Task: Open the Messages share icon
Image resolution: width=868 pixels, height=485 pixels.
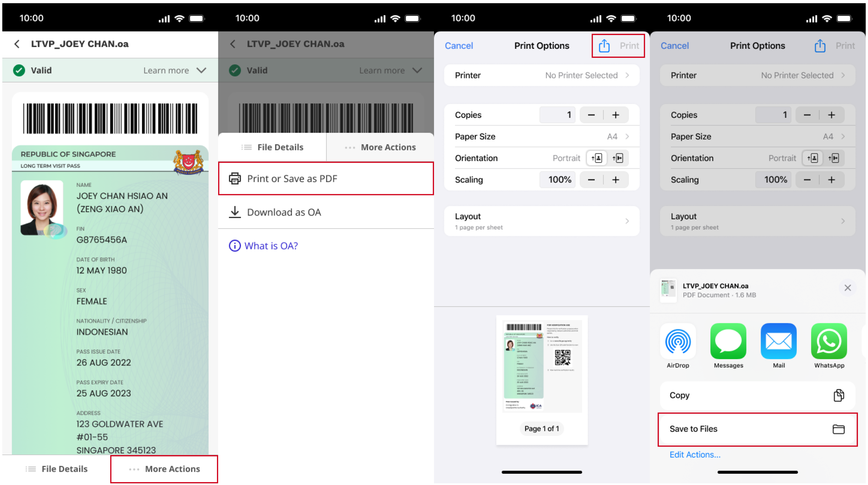Action: pyautogui.click(x=728, y=341)
